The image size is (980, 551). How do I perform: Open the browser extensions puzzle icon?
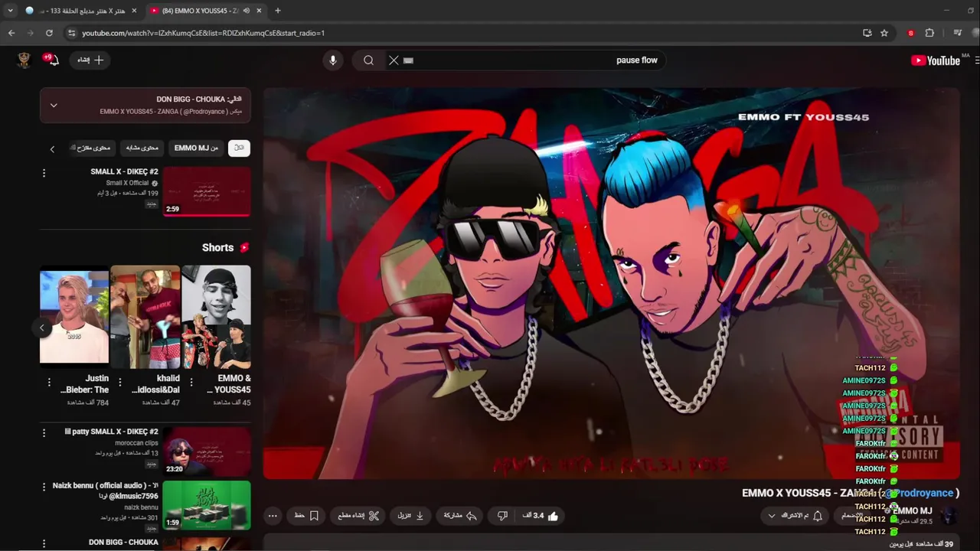tap(929, 33)
